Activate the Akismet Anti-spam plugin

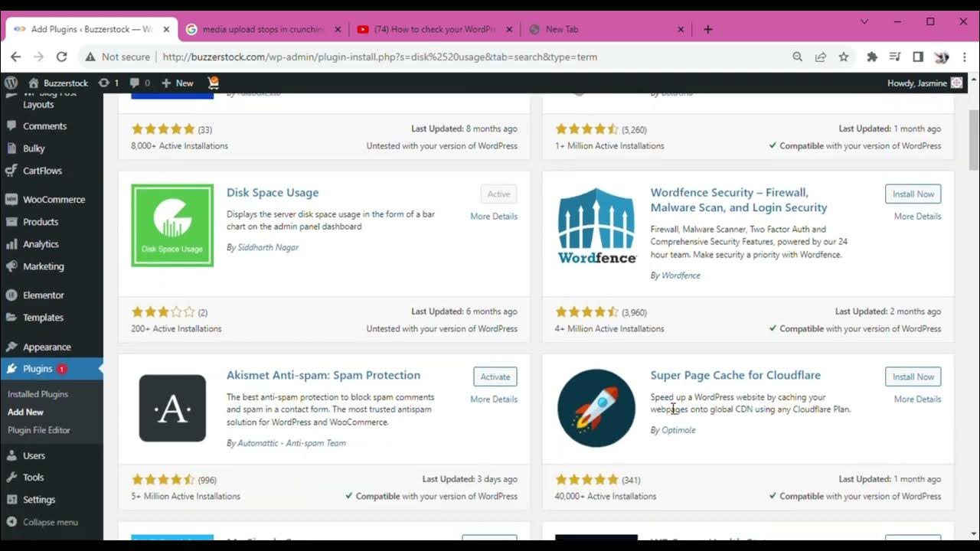pyautogui.click(x=495, y=377)
